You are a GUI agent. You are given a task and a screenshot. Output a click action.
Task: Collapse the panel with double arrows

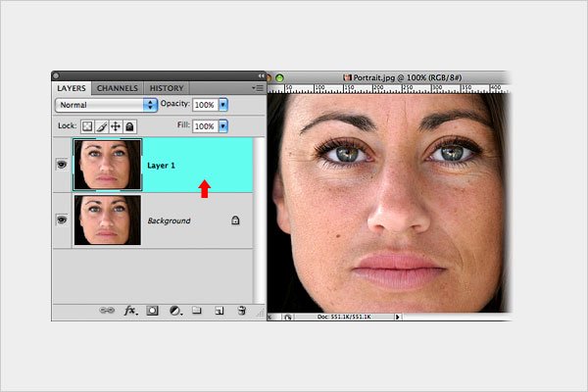pos(261,75)
